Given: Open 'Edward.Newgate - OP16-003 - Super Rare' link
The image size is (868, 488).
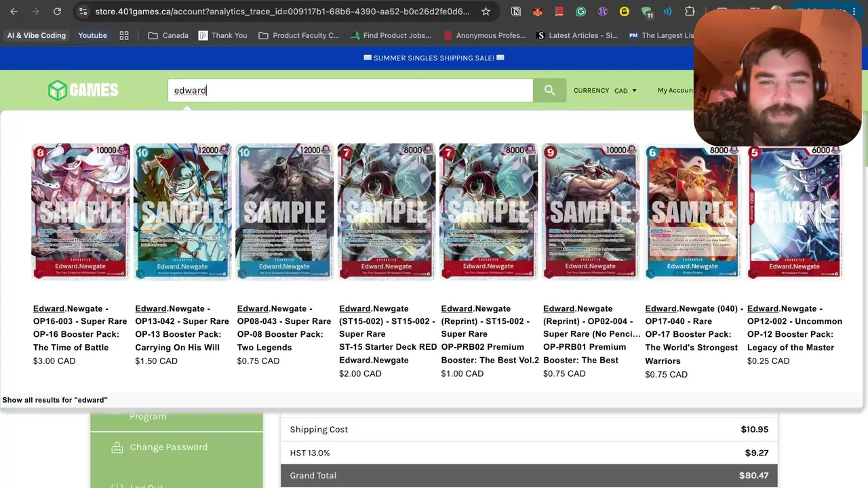Looking at the screenshot, I should click(80, 315).
